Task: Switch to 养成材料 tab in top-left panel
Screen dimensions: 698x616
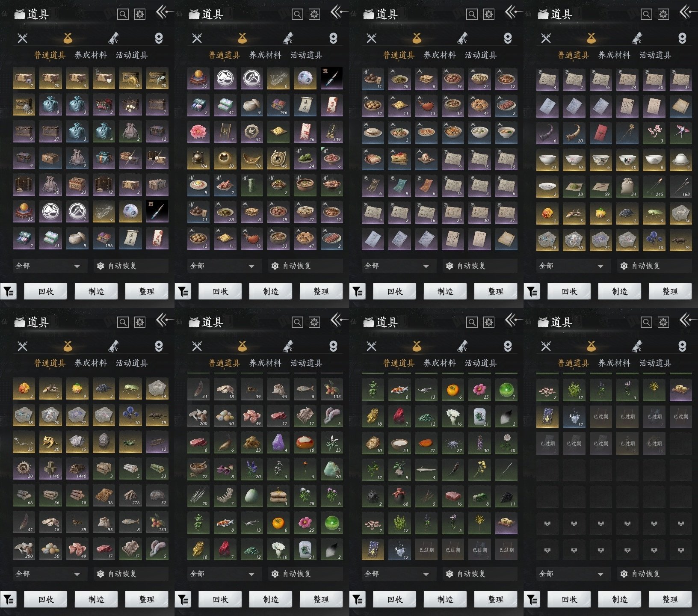Action: [x=91, y=55]
